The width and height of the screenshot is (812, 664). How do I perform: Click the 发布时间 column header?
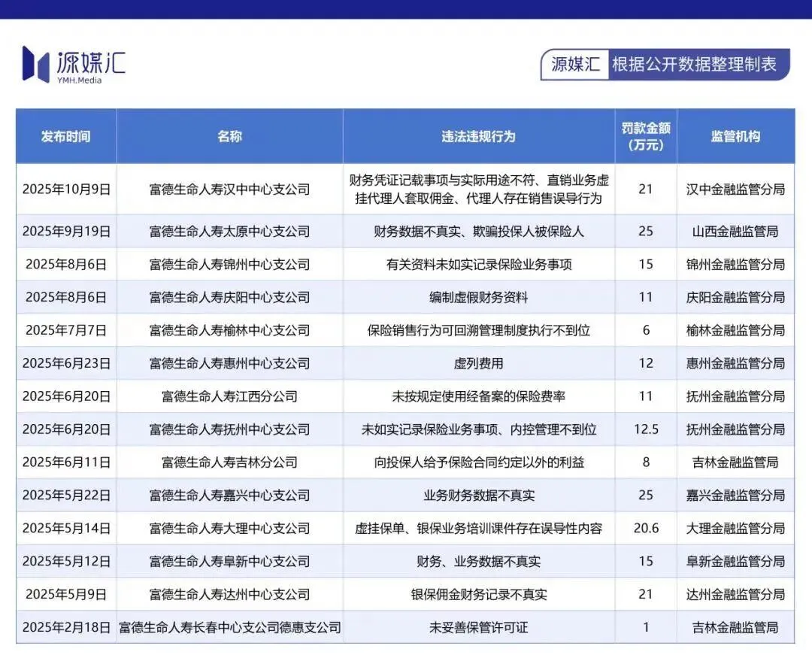[x=66, y=136]
